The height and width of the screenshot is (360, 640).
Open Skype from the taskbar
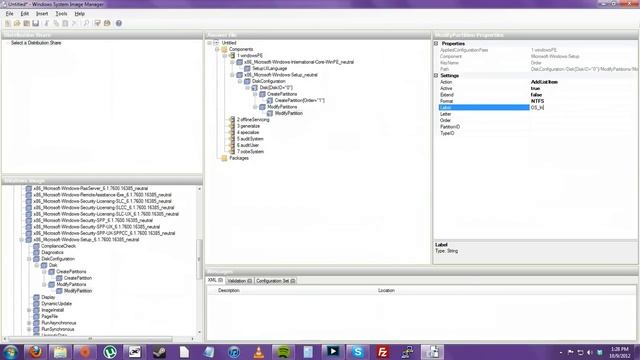pos(358,352)
